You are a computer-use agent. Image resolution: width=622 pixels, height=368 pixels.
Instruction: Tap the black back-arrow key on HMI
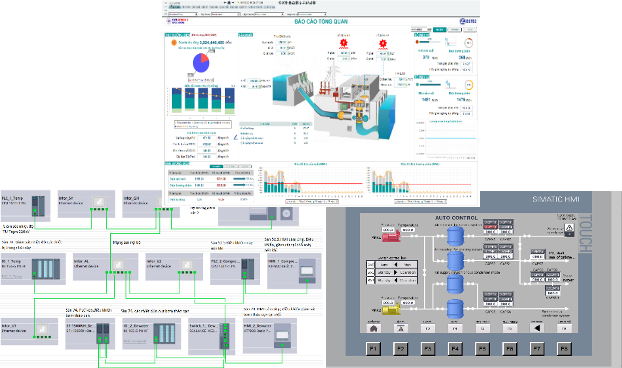point(537,328)
